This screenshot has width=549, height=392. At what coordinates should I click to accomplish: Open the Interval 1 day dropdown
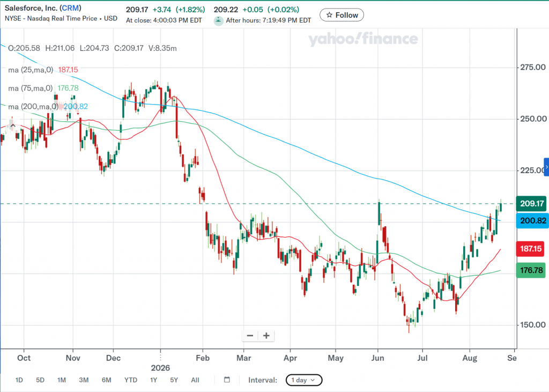coord(303,380)
